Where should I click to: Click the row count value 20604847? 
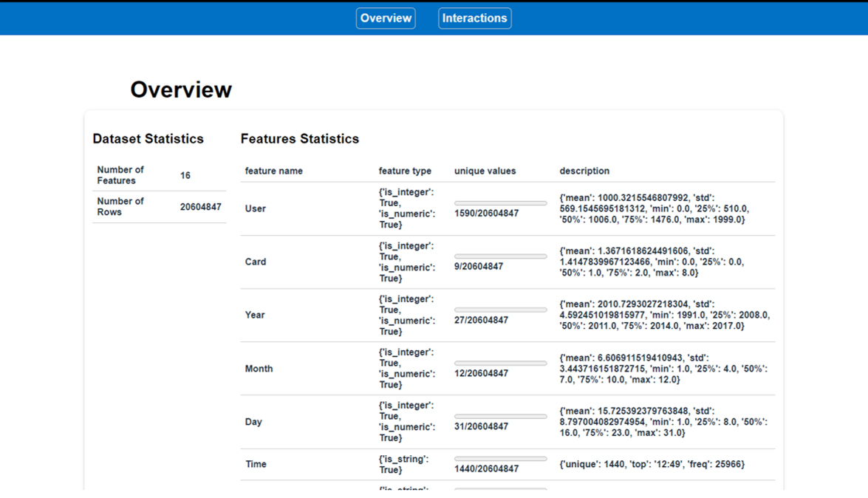click(200, 207)
